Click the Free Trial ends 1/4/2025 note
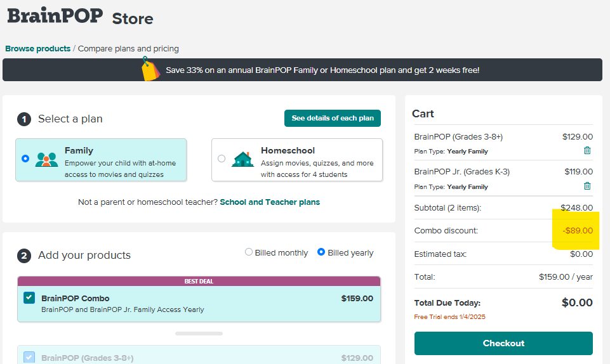Viewport: 610px width, 364px height. [x=449, y=316]
